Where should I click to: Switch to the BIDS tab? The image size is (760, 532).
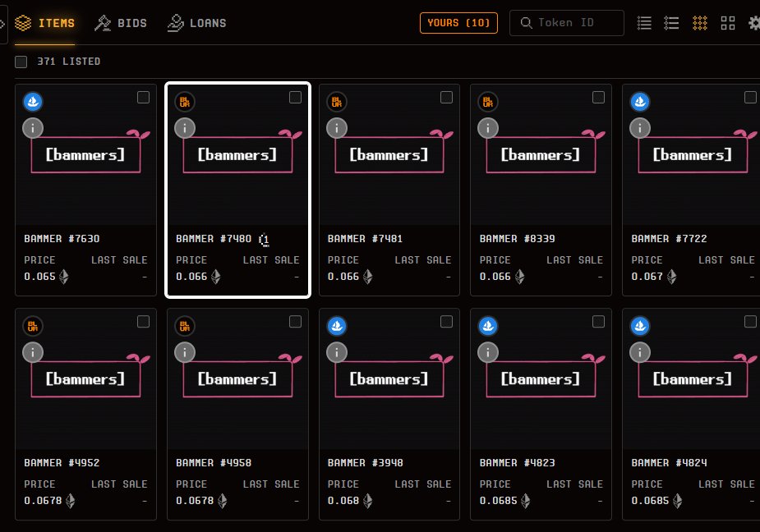pos(120,23)
